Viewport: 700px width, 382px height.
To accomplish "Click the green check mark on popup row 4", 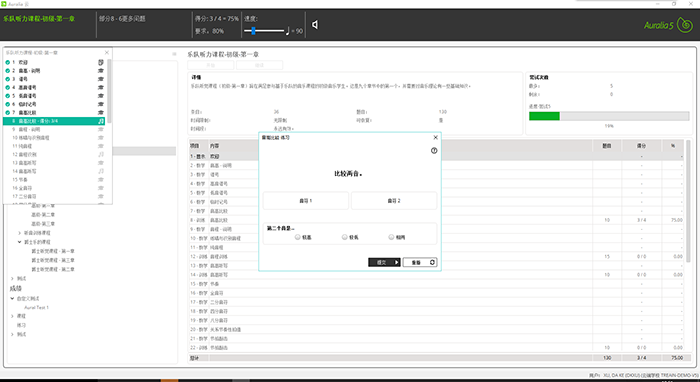I will tap(8, 87).
